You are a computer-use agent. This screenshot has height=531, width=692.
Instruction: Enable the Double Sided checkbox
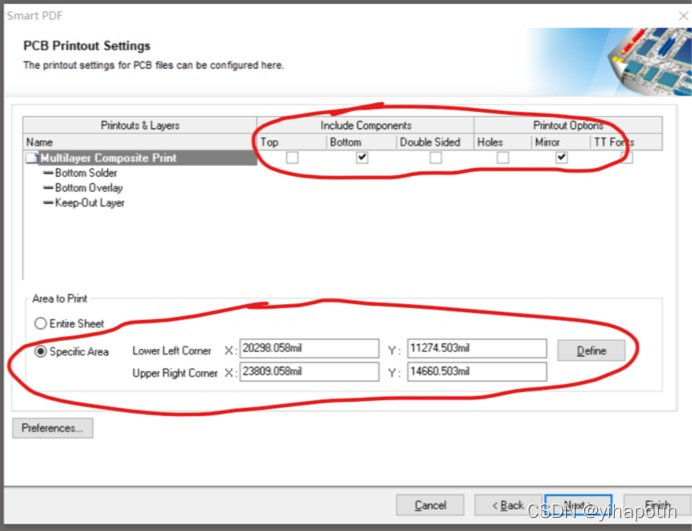coord(436,158)
